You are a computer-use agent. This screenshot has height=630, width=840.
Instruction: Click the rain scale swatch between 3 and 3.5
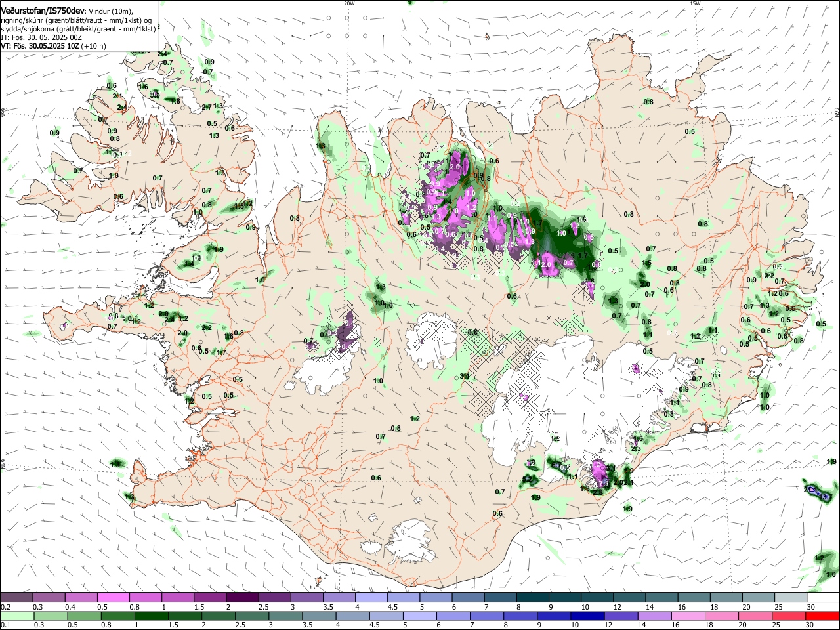tap(285, 616)
